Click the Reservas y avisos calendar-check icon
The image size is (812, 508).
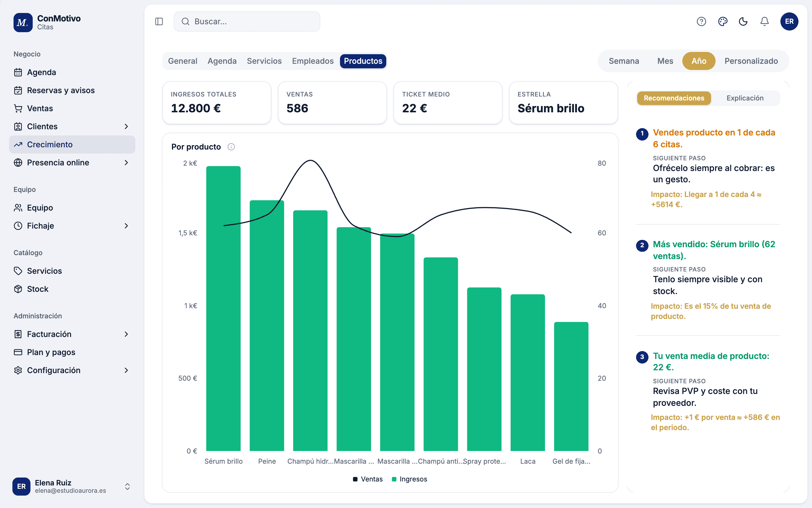click(18, 90)
